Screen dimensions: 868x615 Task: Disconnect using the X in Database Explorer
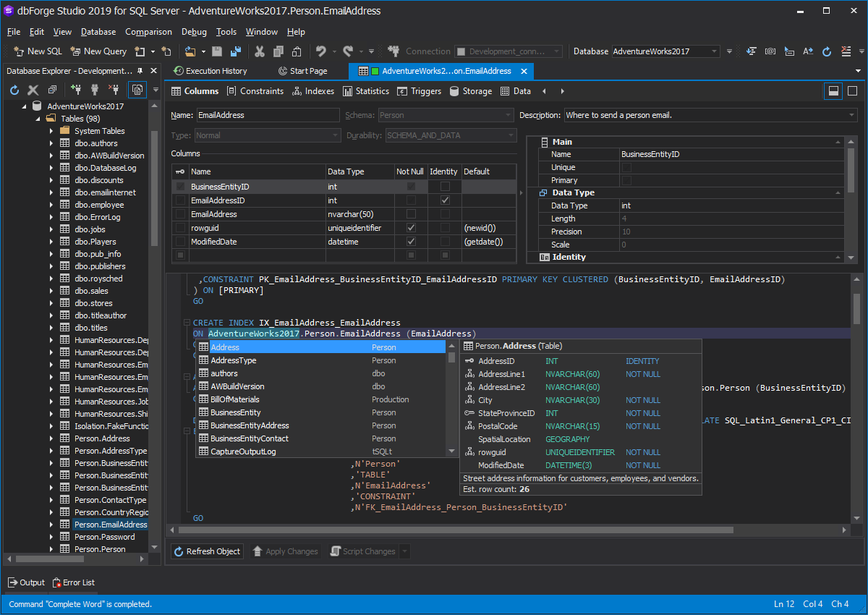[33, 90]
